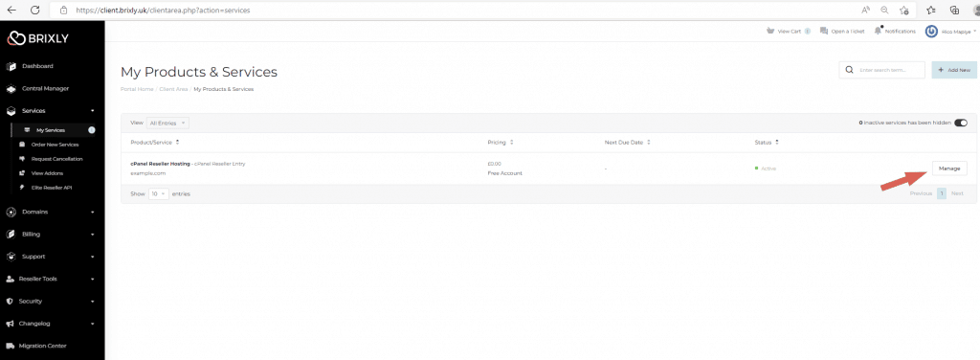Open the notifications bell icon

pos(879,31)
